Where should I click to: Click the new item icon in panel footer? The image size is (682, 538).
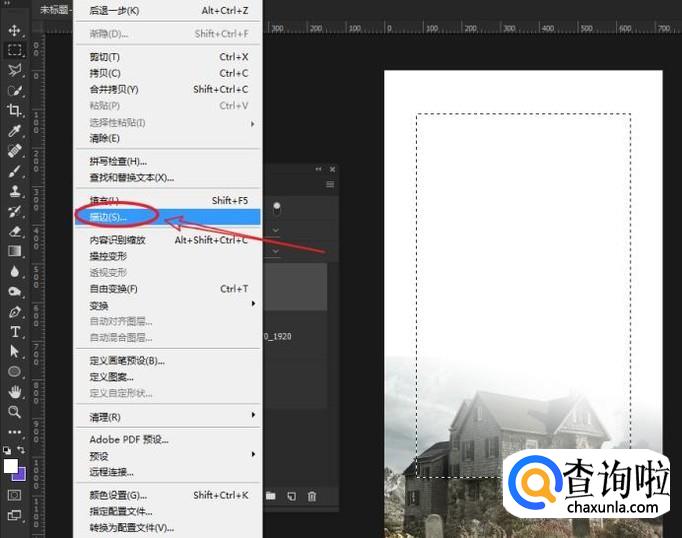click(291, 496)
